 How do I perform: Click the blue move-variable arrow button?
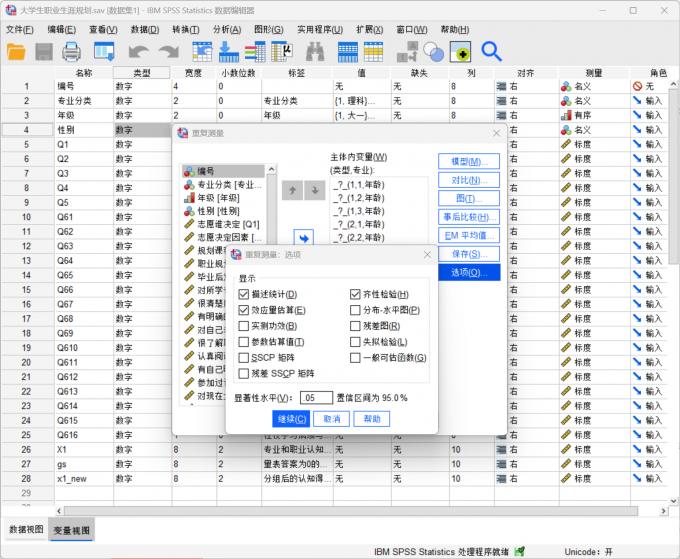click(302, 237)
